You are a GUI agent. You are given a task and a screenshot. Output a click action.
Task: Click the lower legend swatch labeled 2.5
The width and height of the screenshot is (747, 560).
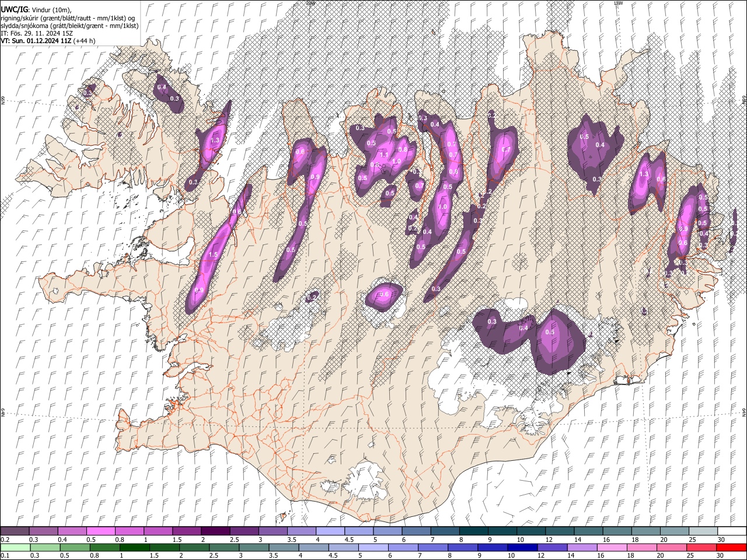224,547
